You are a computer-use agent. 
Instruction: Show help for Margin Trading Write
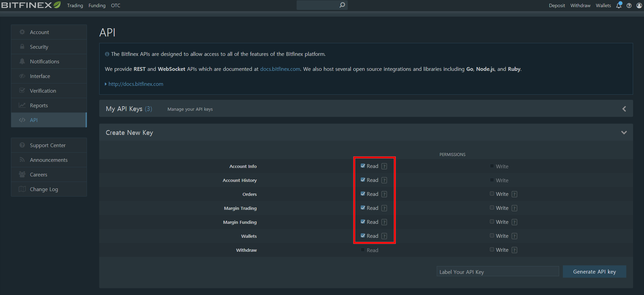tap(514, 208)
